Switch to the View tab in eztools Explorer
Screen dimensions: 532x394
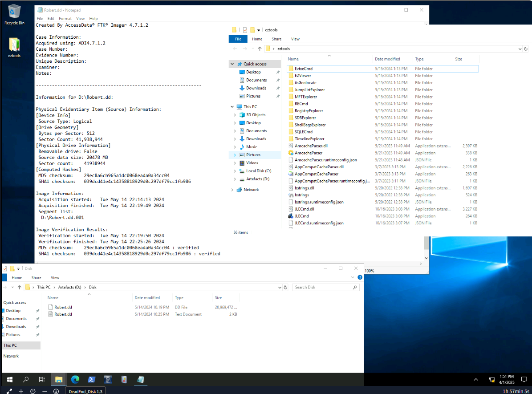(295, 39)
